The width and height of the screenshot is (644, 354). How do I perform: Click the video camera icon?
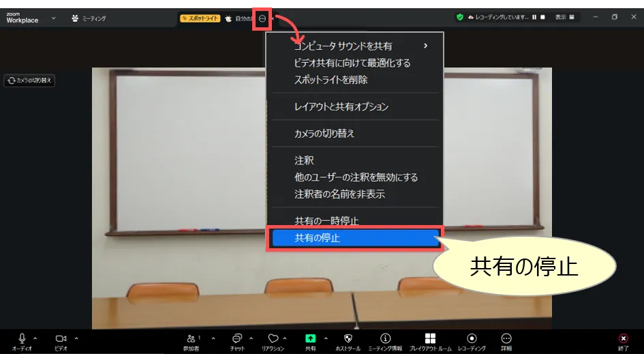(61, 338)
